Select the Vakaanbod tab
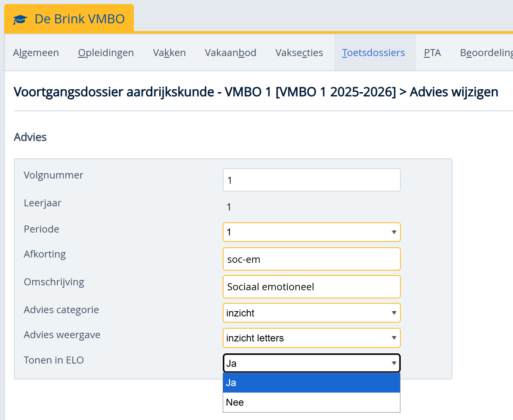The width and height of the screenshot is (513, 420). pos(231,53)
